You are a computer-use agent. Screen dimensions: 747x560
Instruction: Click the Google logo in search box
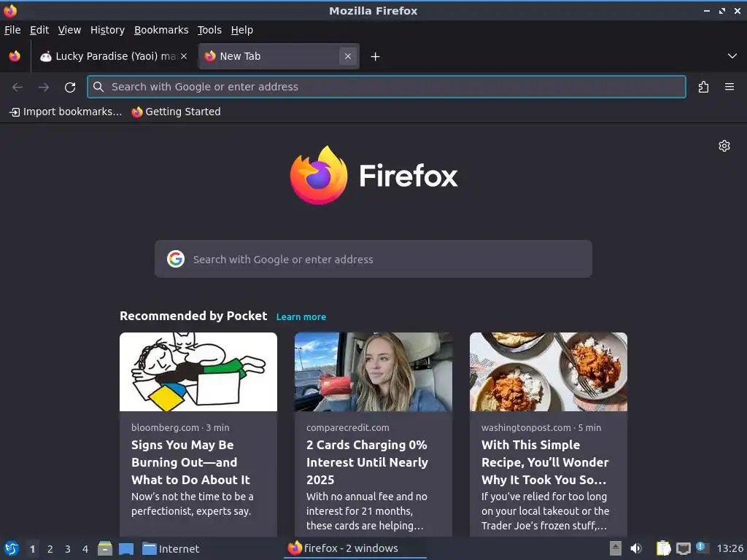[x=176, y=259]
